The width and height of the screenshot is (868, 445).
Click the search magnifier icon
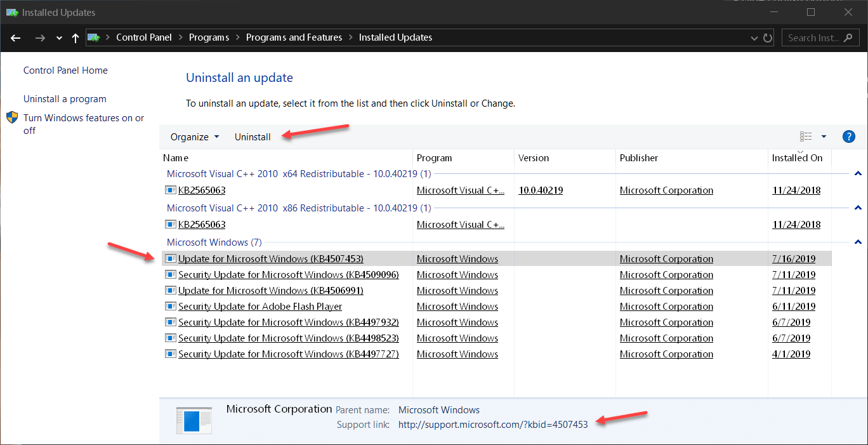click(848, 37)
